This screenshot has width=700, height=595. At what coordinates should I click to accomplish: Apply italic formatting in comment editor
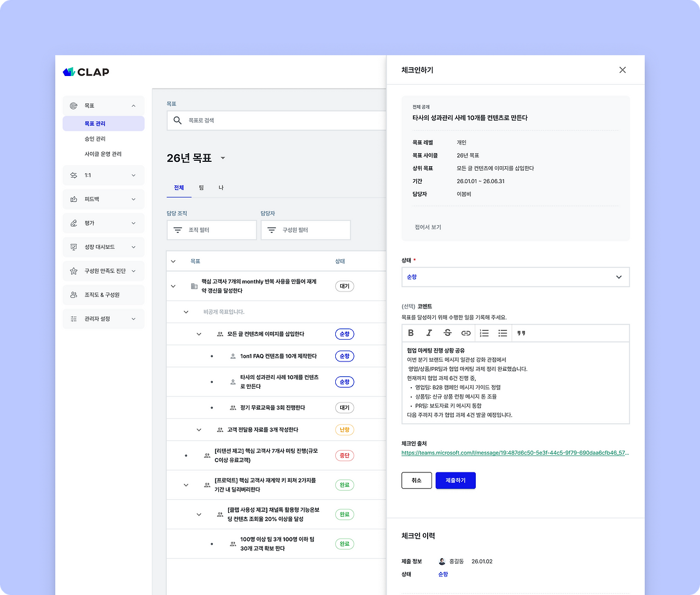coord(429,333)
